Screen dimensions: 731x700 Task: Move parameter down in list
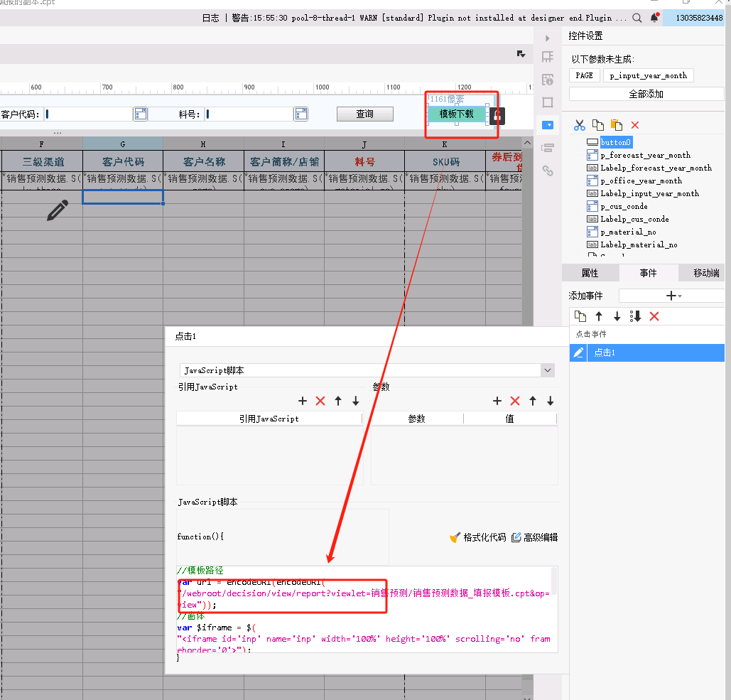(x=551, y=401)
